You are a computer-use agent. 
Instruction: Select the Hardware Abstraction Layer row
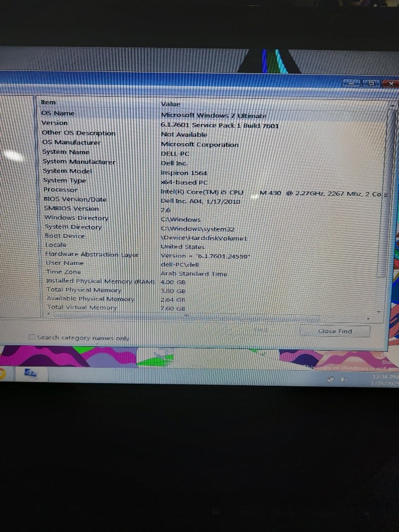[x=213, y=255]
